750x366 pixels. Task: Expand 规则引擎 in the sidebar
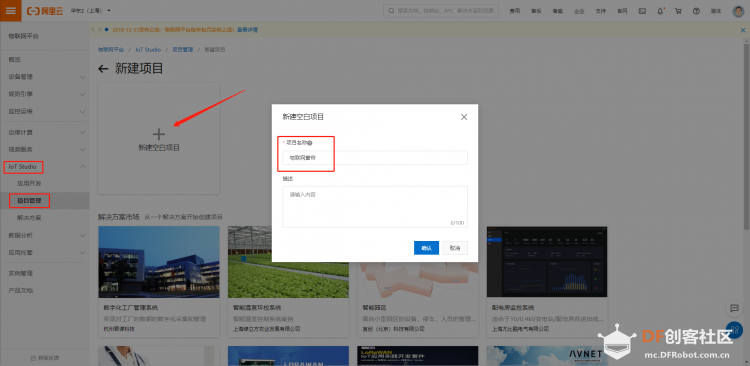tap(44, 94)
